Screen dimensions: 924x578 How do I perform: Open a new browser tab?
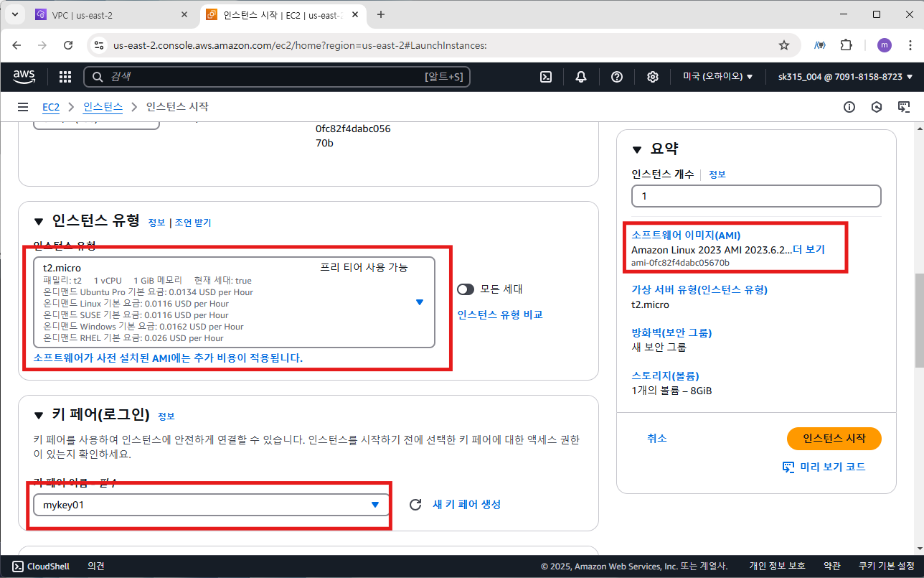tap(380, 14)
